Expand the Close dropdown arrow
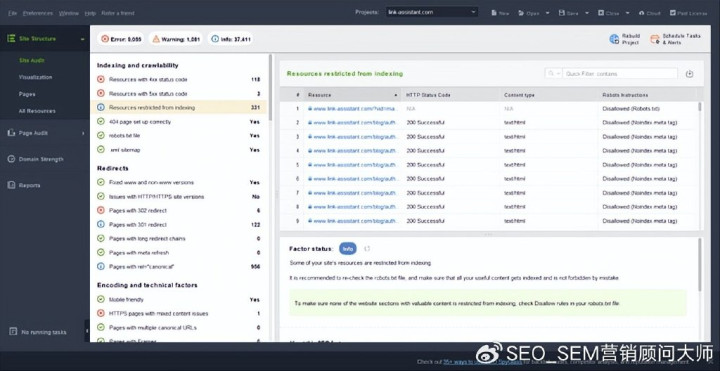This screenshot has width=720, height=371. [628, 13]
